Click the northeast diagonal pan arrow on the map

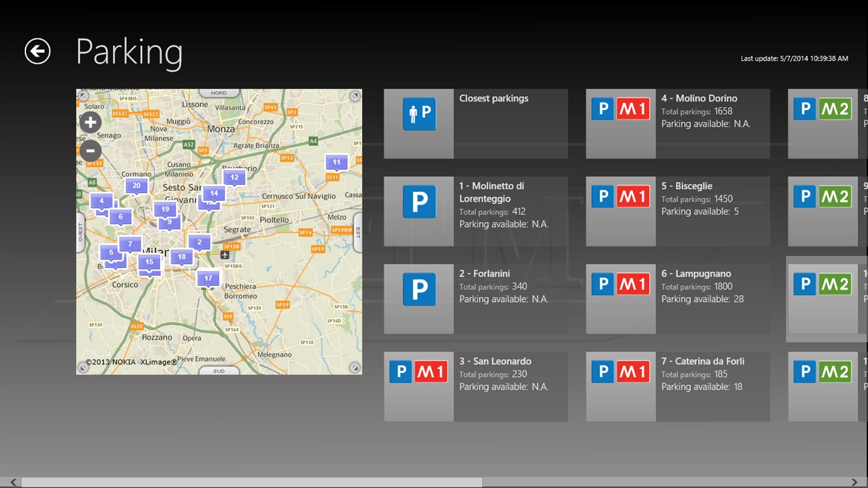click(x=354, y=96)
